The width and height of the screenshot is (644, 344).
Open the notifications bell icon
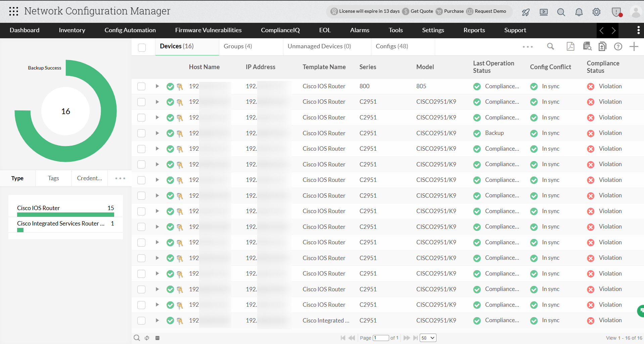click(579, 12)
